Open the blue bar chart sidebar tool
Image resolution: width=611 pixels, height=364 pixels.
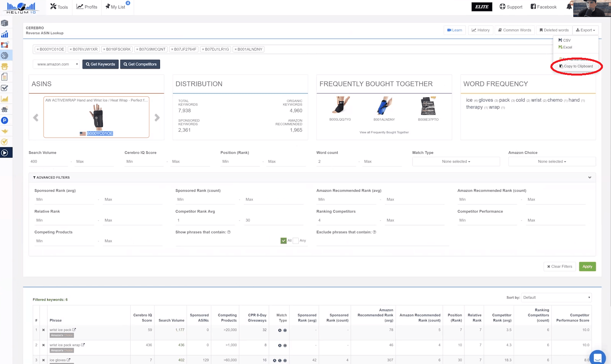(5, 34)
